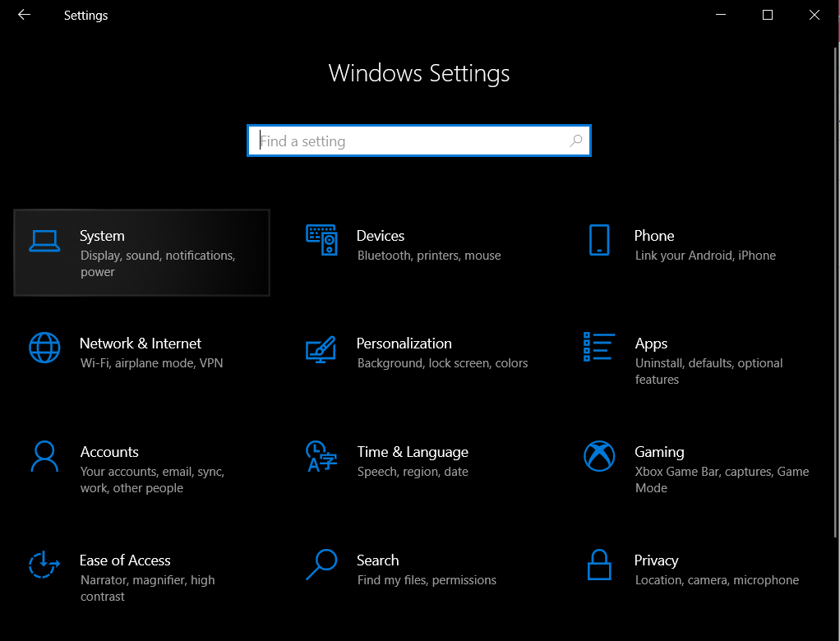Click the Privacy padlock icon
The image size is (840, 641).
pyautogui.click(x=599, y=565)
